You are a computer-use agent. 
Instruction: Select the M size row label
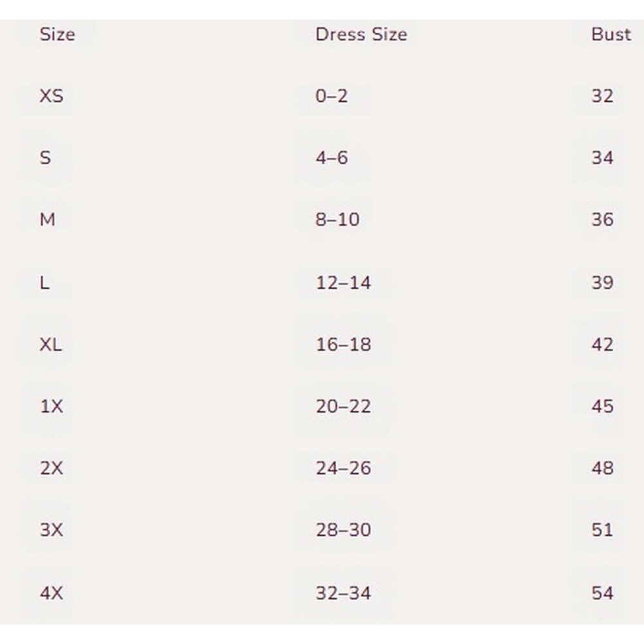[x=48, y=220]
